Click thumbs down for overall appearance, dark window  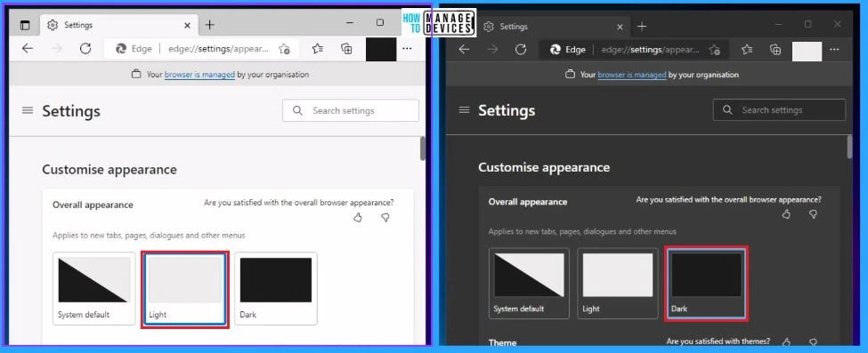[x=813, y=214]
